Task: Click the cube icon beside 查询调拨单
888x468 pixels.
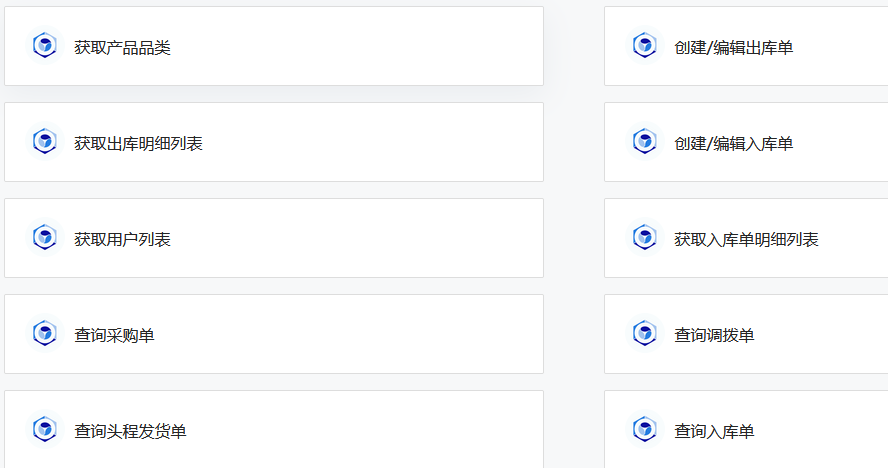Action: [644, 334]
